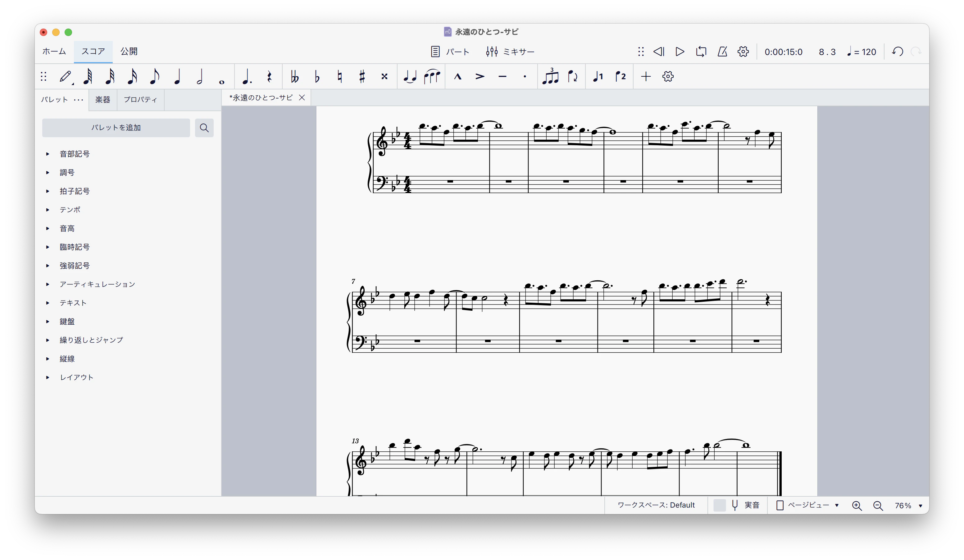Switch to voice 1

(x=598, y=76)
